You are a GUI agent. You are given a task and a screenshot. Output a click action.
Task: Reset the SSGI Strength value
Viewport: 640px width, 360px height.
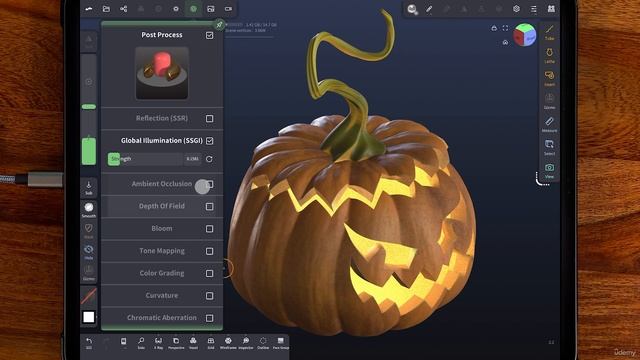click(209, 159)
